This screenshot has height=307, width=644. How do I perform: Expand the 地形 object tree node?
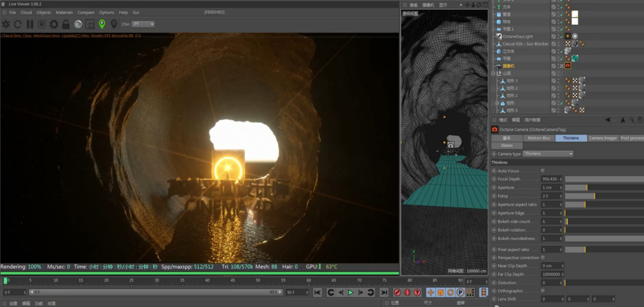497,103
